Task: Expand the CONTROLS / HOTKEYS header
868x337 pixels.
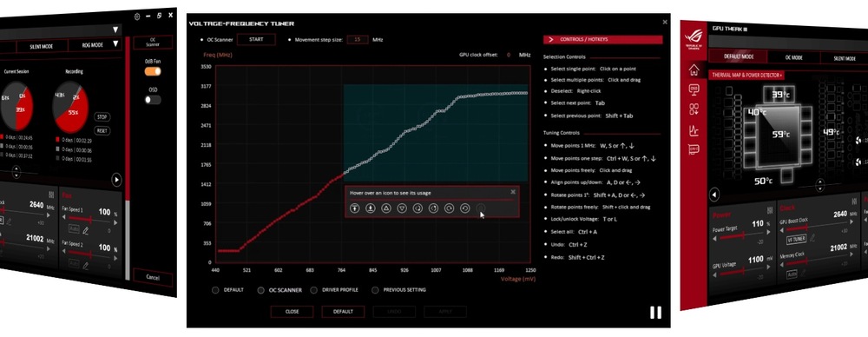Action: pos(603,39)
